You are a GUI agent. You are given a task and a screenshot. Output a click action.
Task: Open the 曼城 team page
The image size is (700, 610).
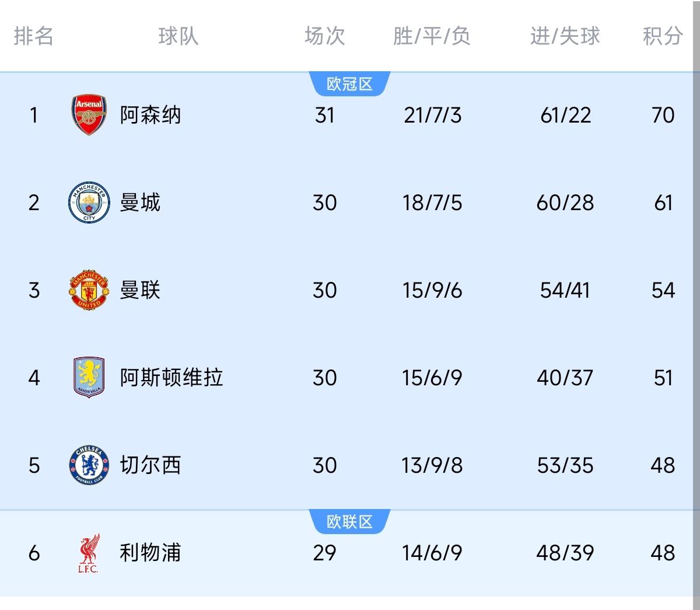(x=140, y=203)
